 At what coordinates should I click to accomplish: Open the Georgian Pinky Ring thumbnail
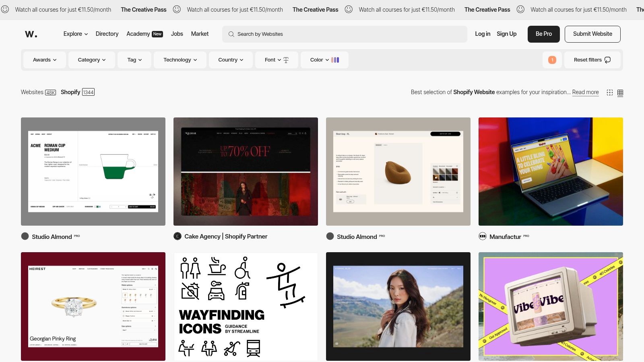pos(93,306)
